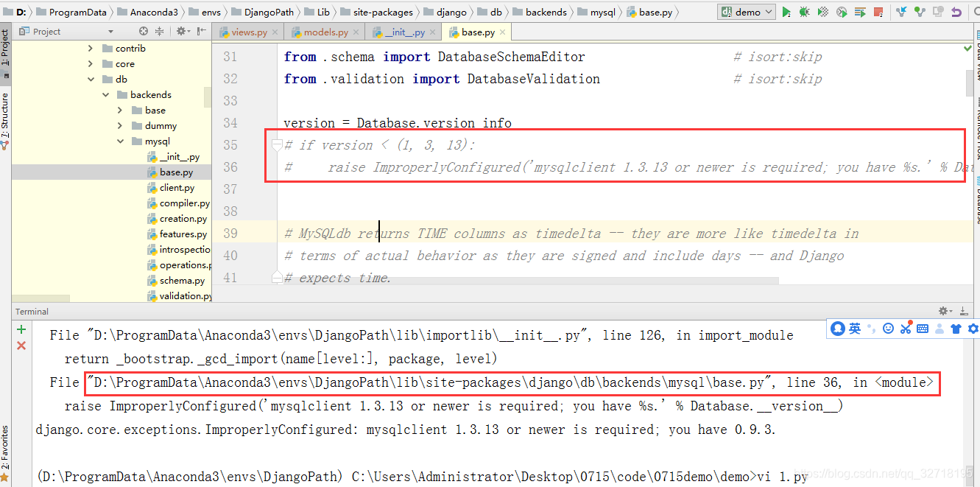980x487 pixels.
Task: Close the base.py tab
Action: coord(503,32)
